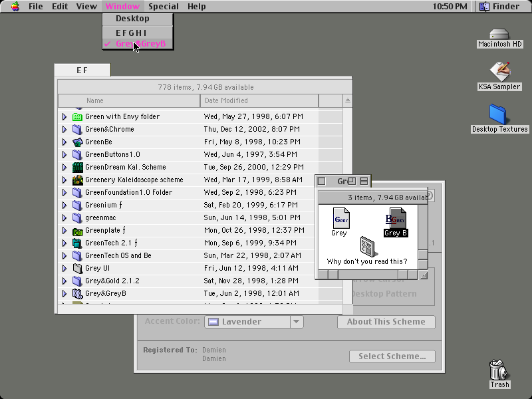Click the Trash icon
Viewport: 532px width, 399px height.
498,370
